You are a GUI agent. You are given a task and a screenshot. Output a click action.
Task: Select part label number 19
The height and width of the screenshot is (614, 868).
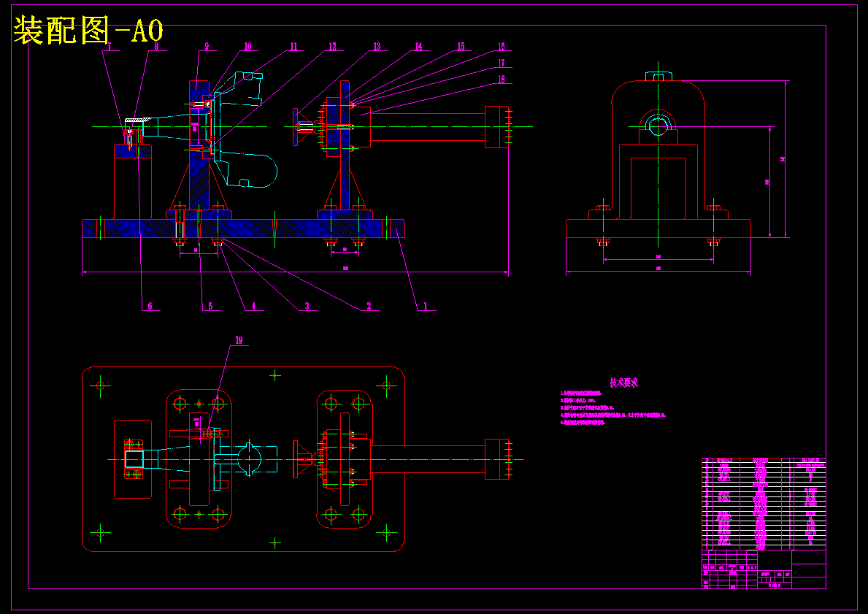tap(239, 340)
